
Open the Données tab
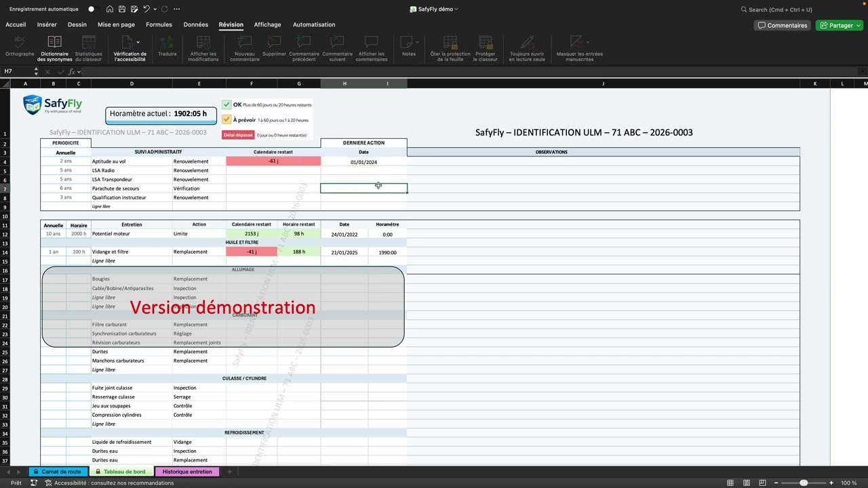click(x=195, y=24)
